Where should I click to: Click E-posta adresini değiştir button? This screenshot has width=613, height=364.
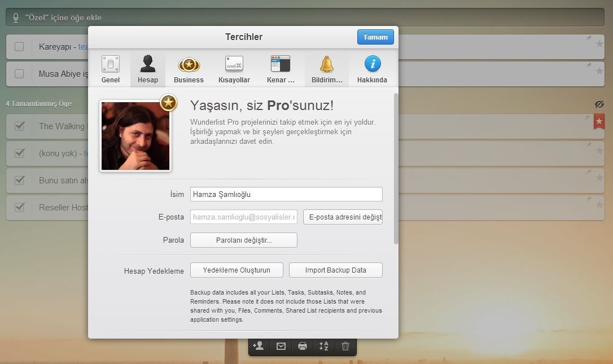(343, 217)
